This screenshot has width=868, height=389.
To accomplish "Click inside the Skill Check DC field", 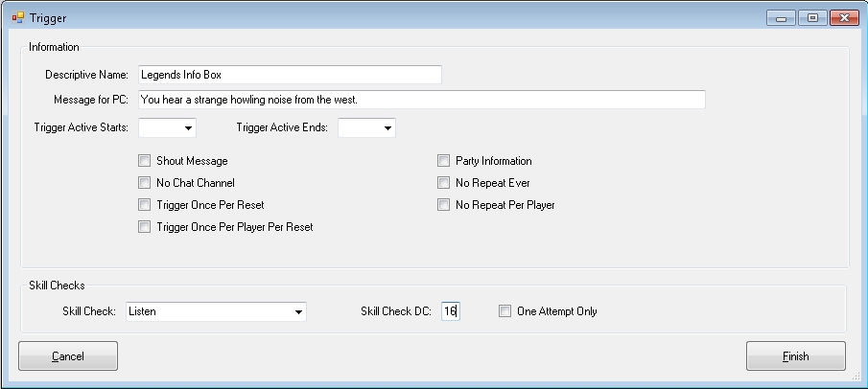I will coord(450,311).
